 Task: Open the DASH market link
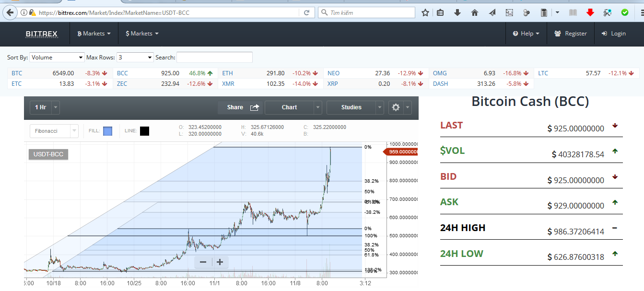[440, 83]
